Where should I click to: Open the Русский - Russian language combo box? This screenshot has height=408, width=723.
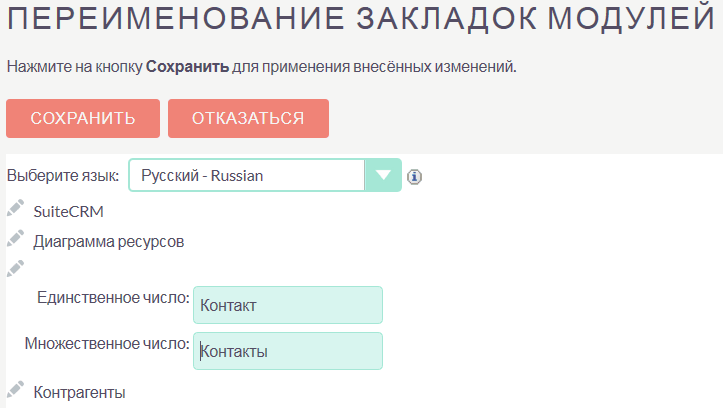coord(248,175)
